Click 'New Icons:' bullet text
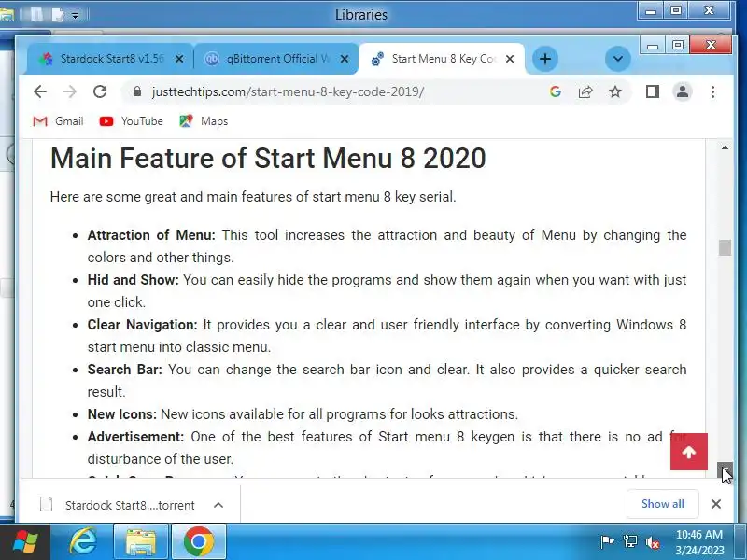 point(122,414)
